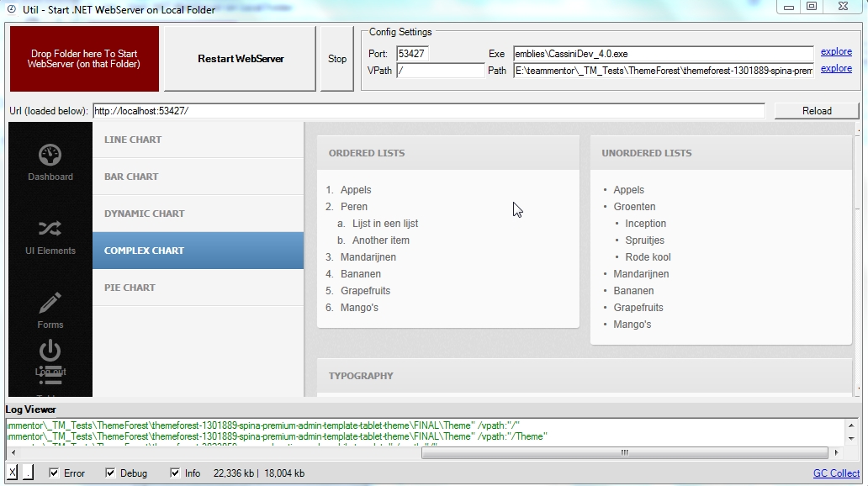Viewport: 868px width, 486px height.
Task: Select the Dynamic Chart menu item
Action: pyautogui.click(x=198, y=214)
